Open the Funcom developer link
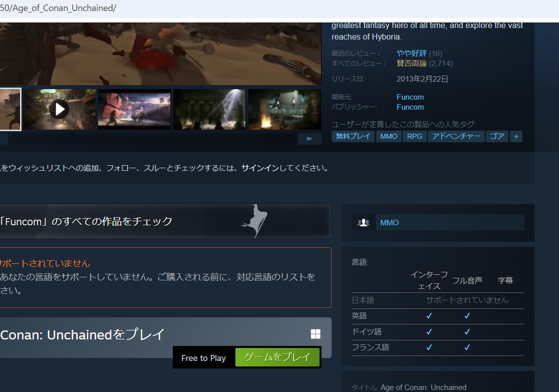This screenshot has width=559, height=392. click(410, 97)
